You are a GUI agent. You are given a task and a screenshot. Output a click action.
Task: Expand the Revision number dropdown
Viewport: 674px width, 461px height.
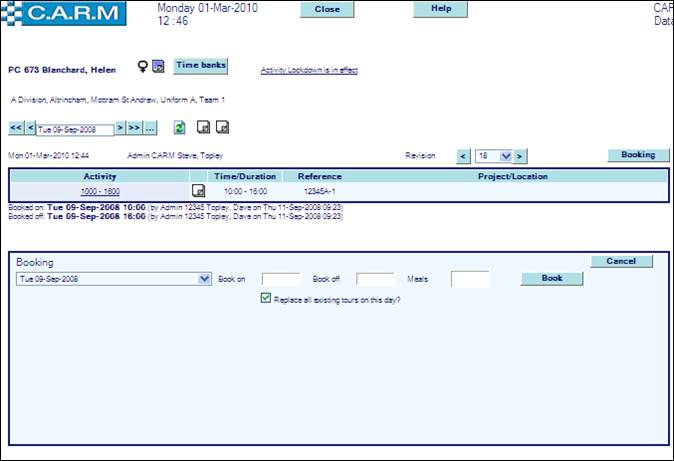point(505,156)
